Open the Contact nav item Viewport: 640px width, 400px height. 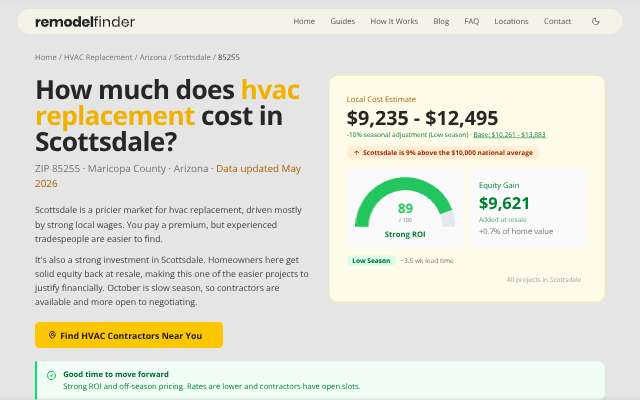click(x=557, y=21)
